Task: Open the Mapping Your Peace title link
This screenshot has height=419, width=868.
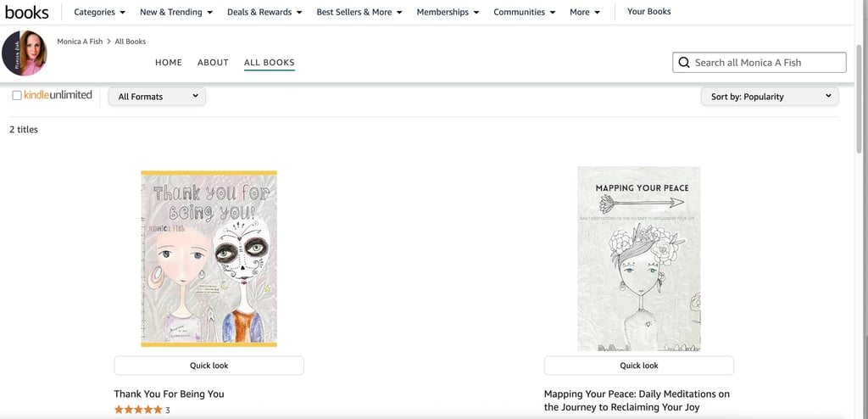Action: (x=637, y=400)
